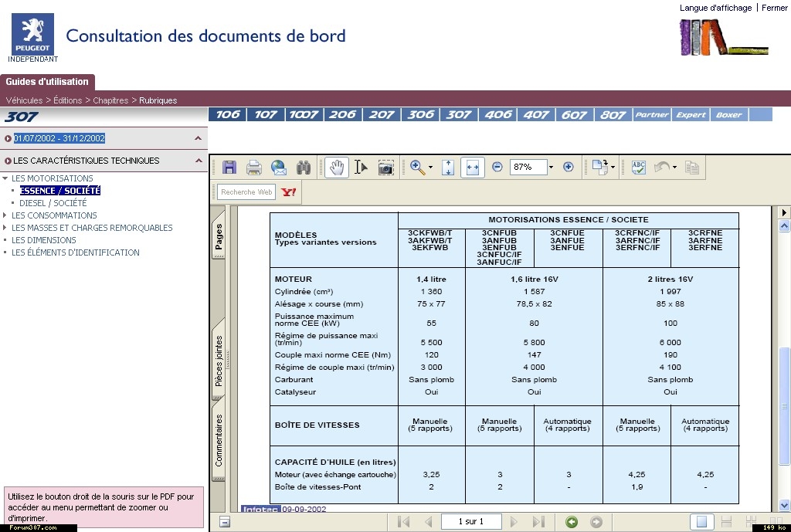Select the text selection tool
The image size is (791, 532).
(x=361, y=168)
